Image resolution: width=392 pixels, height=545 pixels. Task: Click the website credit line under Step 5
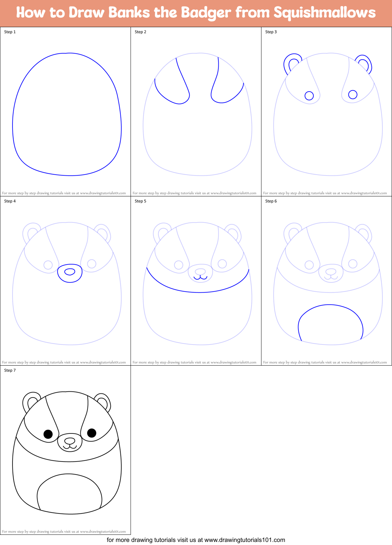[194, 362]
